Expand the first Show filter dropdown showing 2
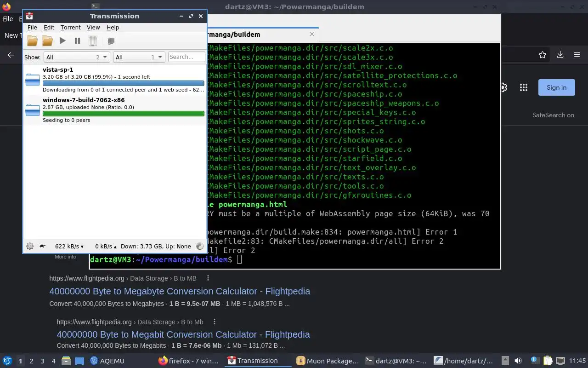The width and height of the screenshot is (588, 368). coord(76,57)
